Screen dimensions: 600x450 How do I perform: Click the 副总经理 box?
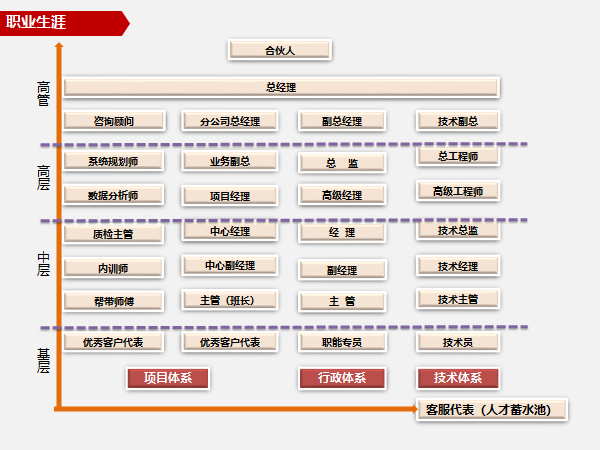[x=342, y=121]
